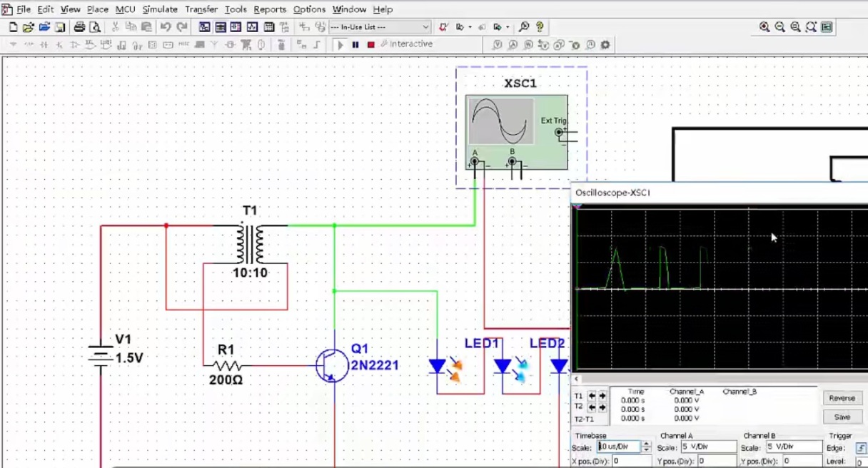Click the New file icon

click(x=13, y=27)
